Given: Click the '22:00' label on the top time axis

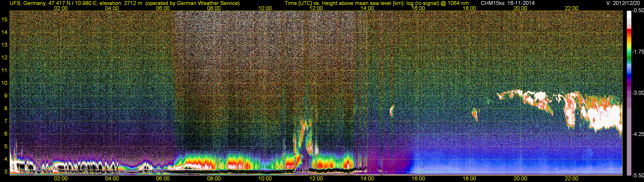Looking at the screenshot, I should 571,8.
